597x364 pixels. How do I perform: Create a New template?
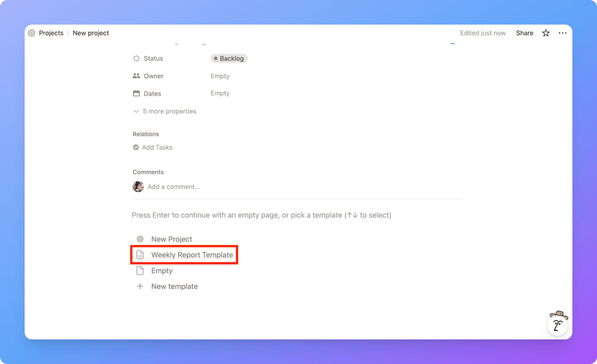tap(174, 286)
